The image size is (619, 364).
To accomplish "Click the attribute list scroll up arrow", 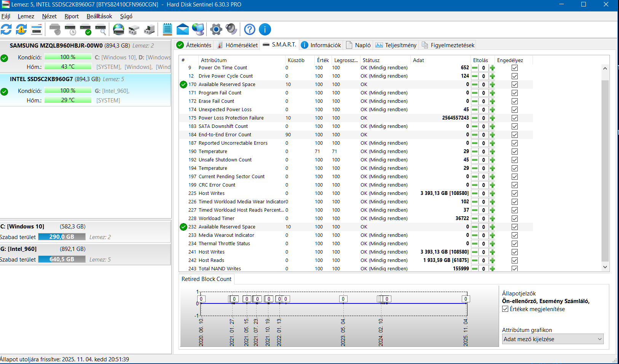I will click(605, 68).
